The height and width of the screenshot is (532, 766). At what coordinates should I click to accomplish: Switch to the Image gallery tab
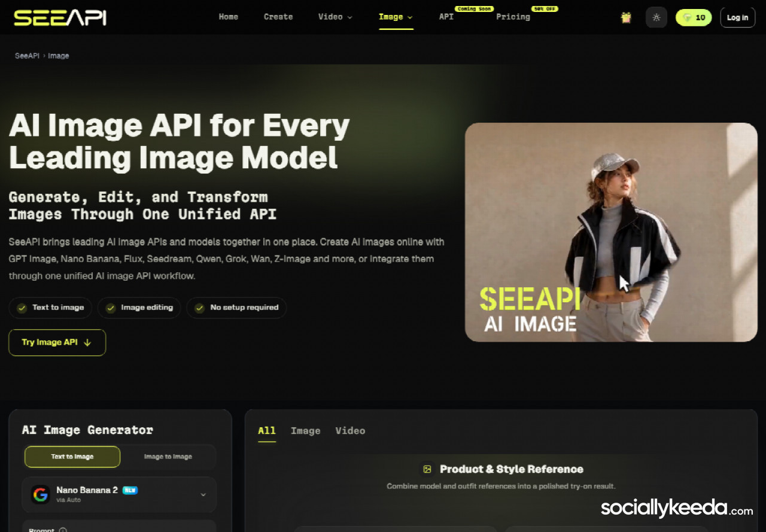pyautogui.click(x=305, y=431)
